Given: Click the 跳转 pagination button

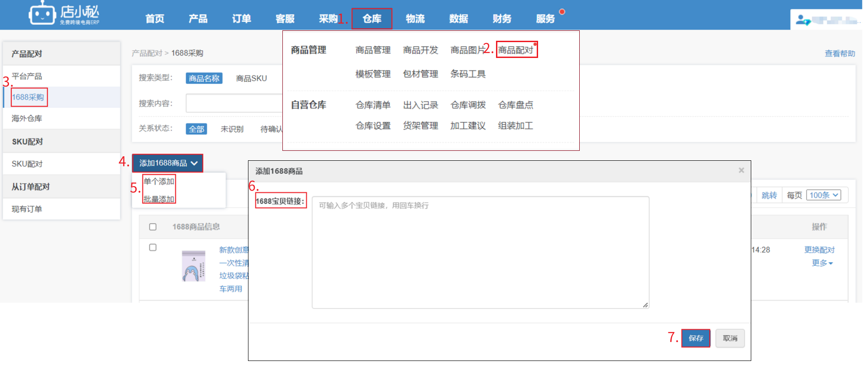Looking at the screenshot, I should 769,195.
